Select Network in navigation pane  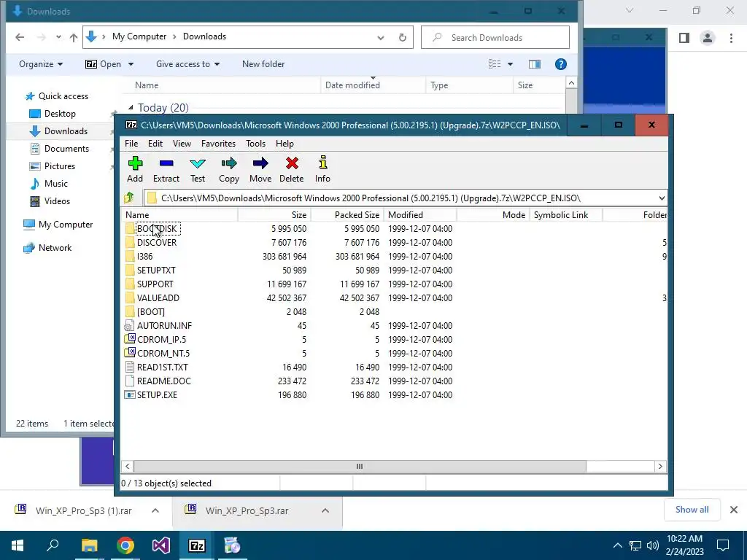coord(55,248)
